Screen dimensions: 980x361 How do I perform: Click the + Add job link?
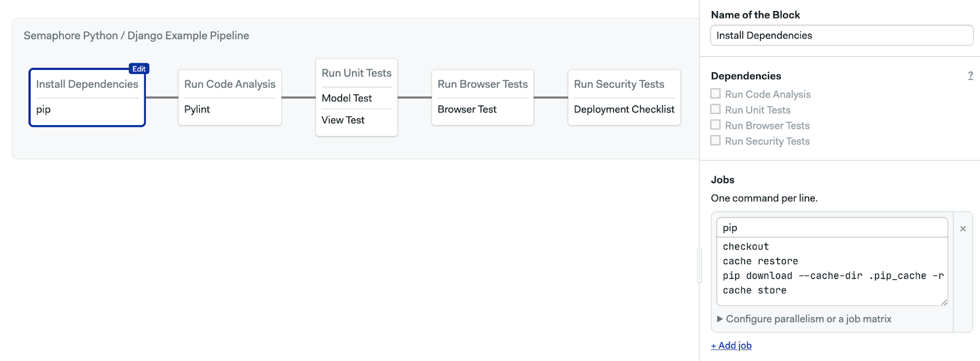(731, 346)
